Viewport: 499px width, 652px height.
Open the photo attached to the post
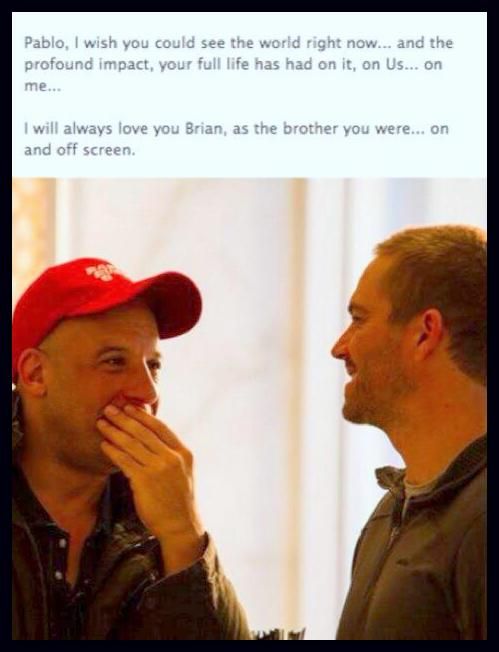250,409
